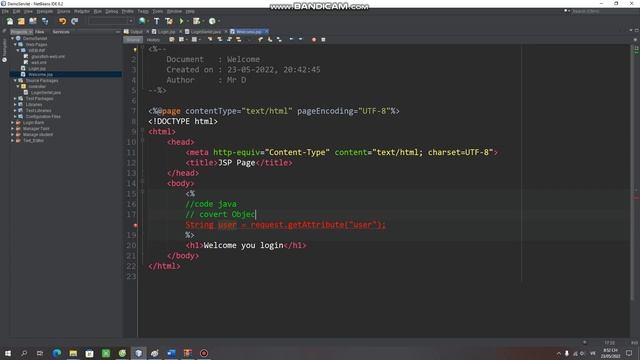Switch to the Services panel tab

tap(61, 31)
